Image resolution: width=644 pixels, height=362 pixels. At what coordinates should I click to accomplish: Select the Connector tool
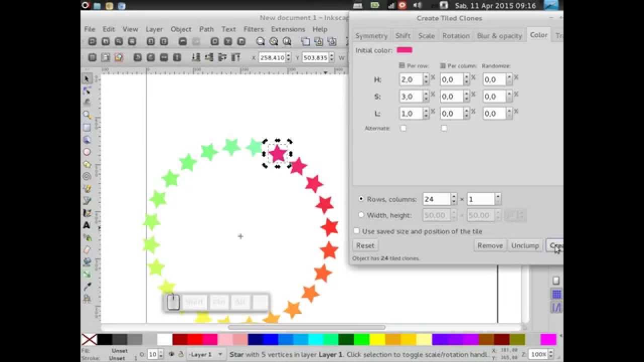pos(87,299)
